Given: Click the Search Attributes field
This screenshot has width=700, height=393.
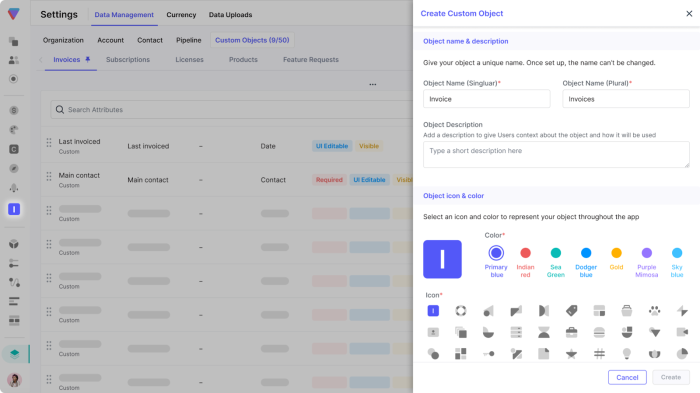Looking at the screenshot, I should pyautogui.click(x=231, y=110).
